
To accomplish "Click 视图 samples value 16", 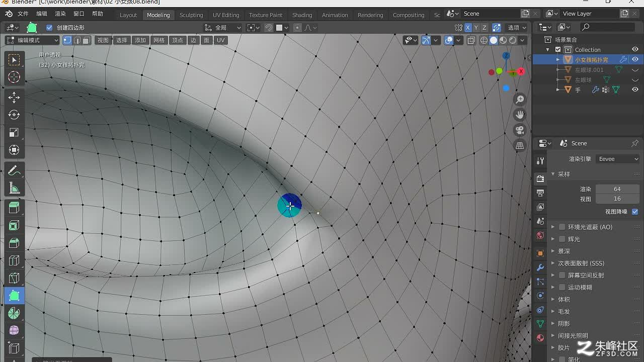I will pos(617,199).
